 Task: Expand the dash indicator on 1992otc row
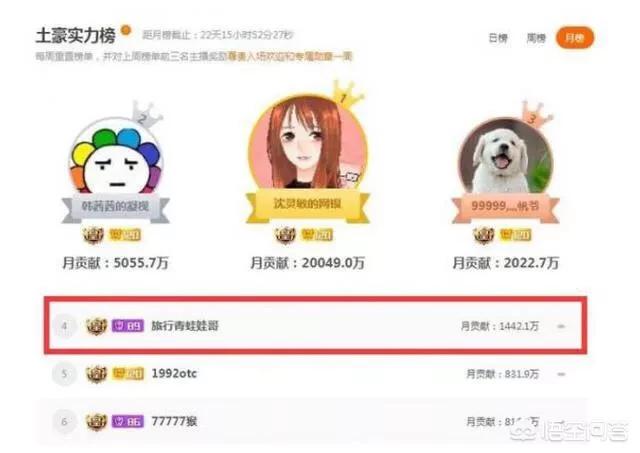[561, 374]
